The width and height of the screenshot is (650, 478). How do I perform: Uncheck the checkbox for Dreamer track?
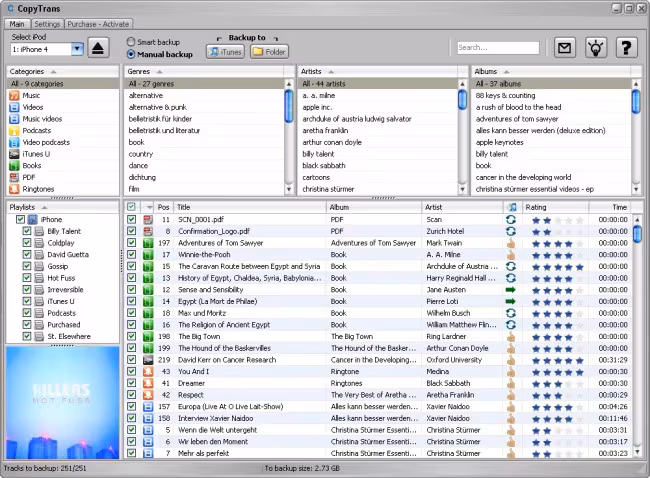131,383
